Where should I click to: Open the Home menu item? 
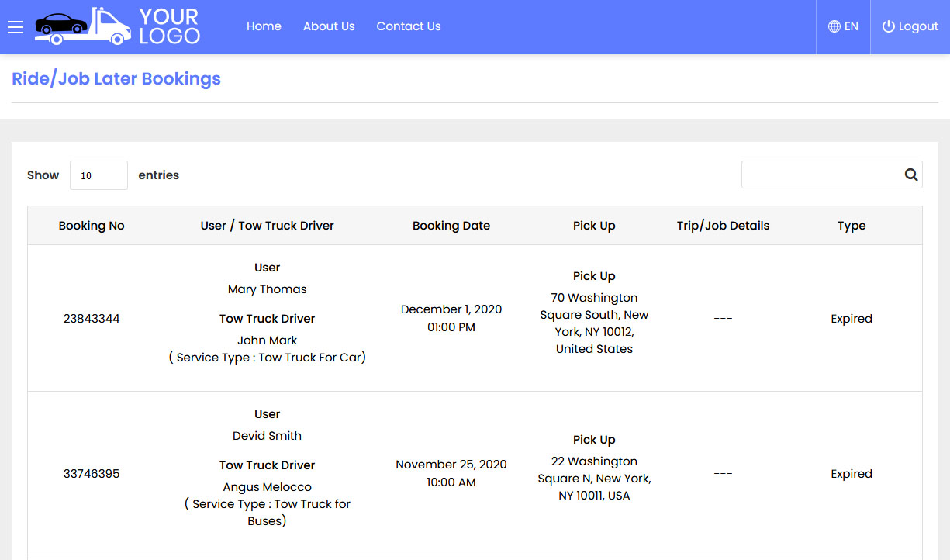(x=264, y=26)
